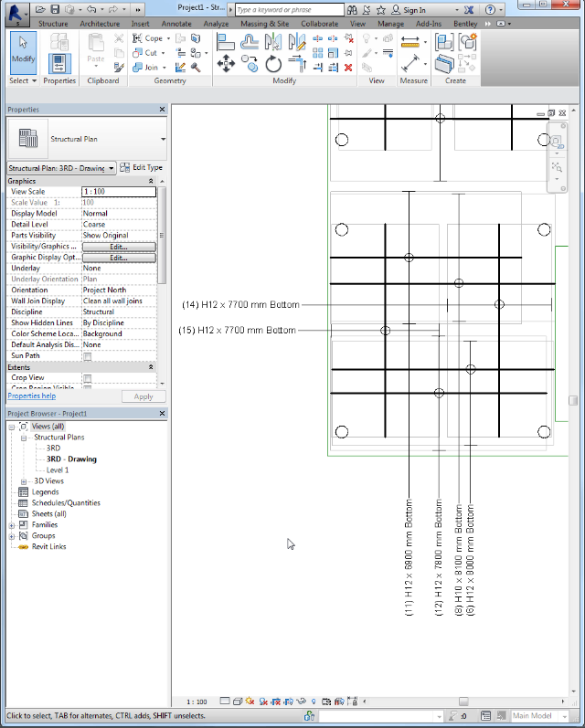Select the Align tool
Image resolution: width=585 pixels, height=728 pixels.
(x=226, y=42)
